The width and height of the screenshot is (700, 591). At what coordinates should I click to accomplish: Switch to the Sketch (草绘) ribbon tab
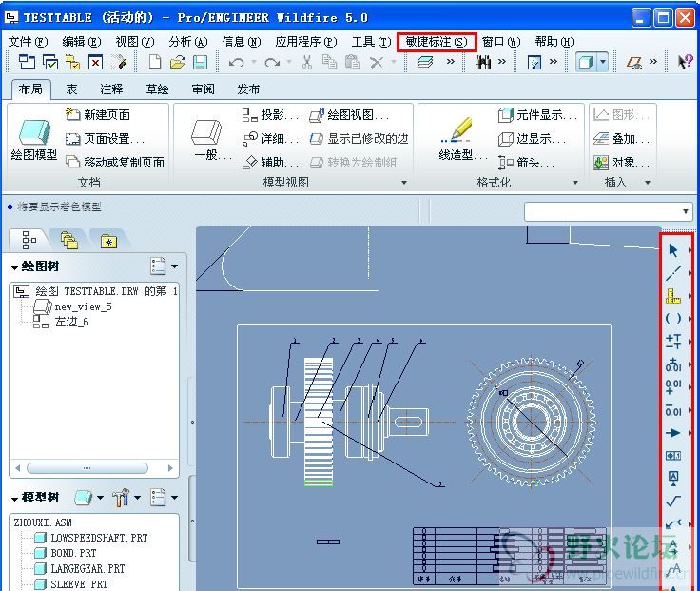[157, 89]
